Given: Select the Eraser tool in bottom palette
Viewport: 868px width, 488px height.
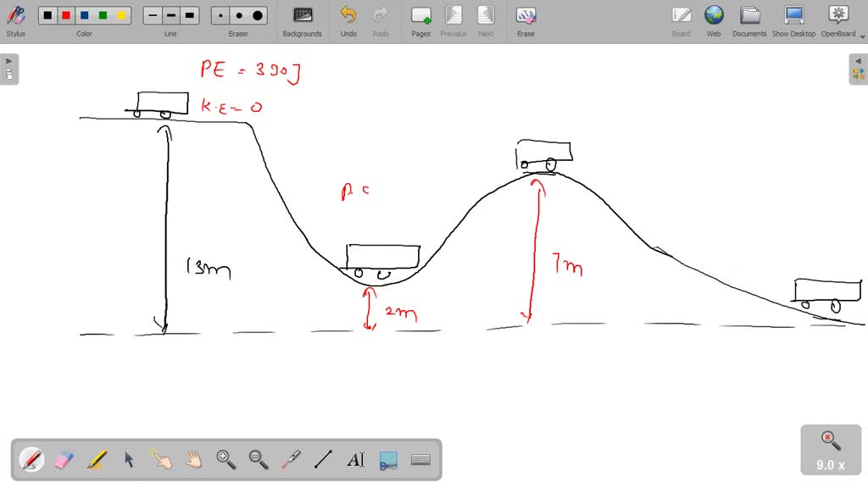Looking at the screenshot, I should pyautogui.click(x=64, y=459).
